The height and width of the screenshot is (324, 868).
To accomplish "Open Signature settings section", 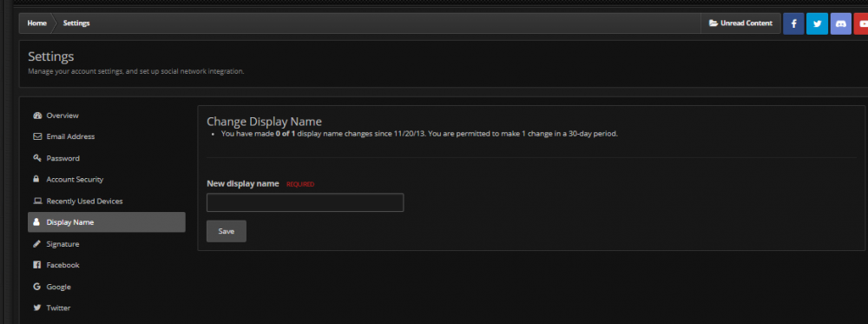I will 106,244.
